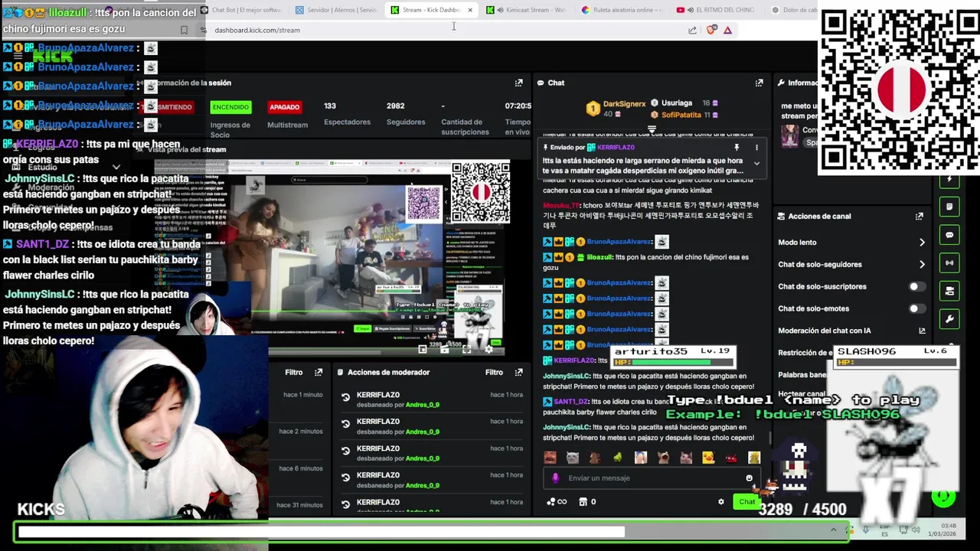Open the channel points infinity icon

pos(557,502)
